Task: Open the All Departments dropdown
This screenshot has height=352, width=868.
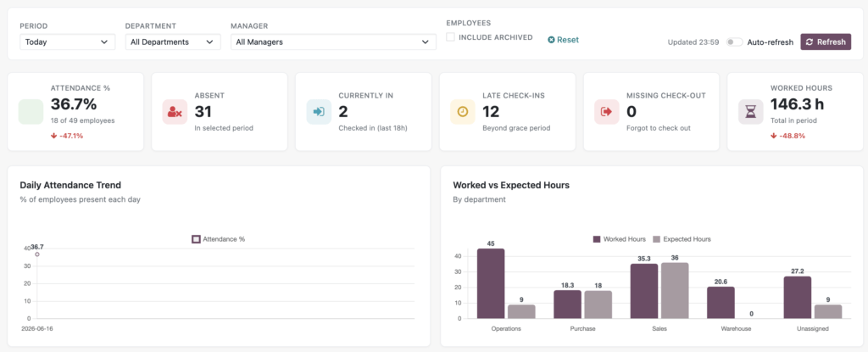Action: coord(173,42)
